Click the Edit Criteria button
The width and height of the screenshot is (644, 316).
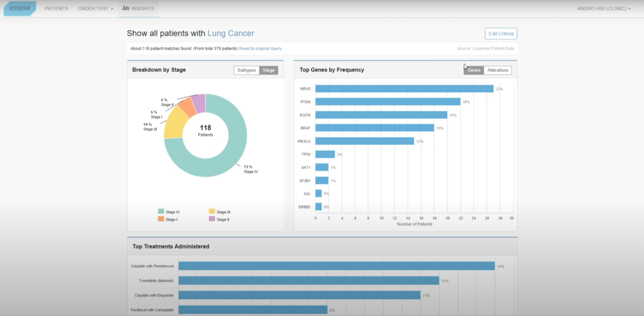coord(501,34)
